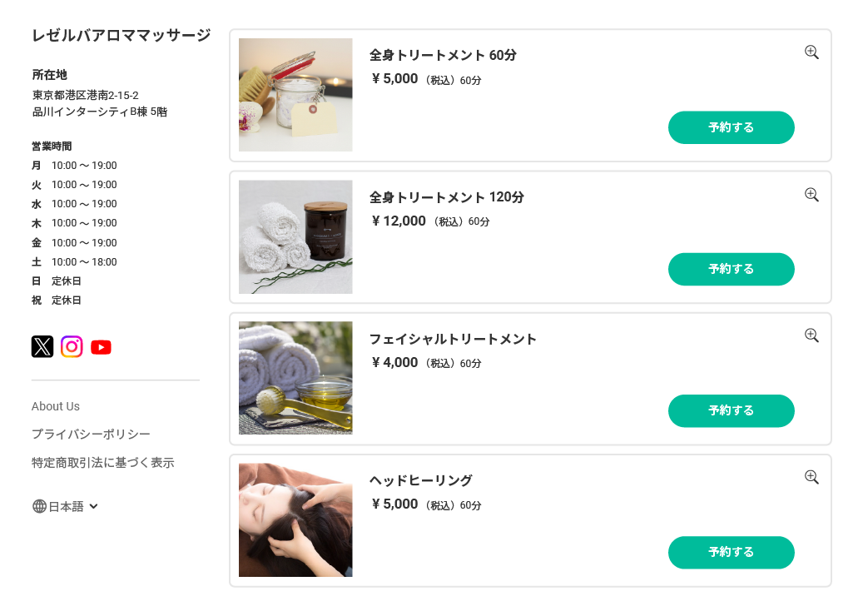Click magnifier icon for ヘッドヒーリング
Viewport: 863px width, 616px height.
click(811, 477)
